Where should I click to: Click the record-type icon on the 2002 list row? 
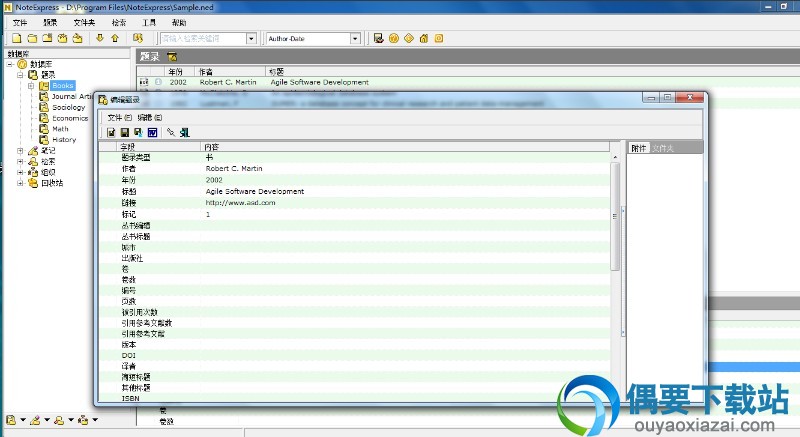click(144, 82)
